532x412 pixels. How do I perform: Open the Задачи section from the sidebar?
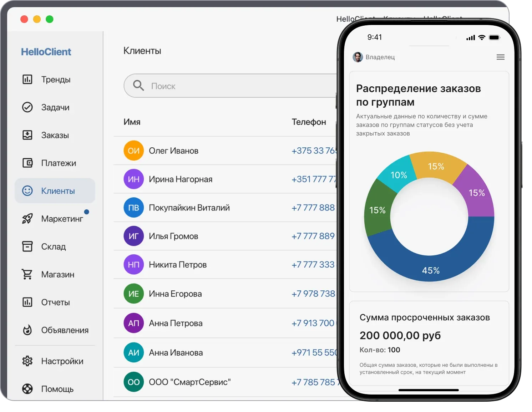pos(55,107)
